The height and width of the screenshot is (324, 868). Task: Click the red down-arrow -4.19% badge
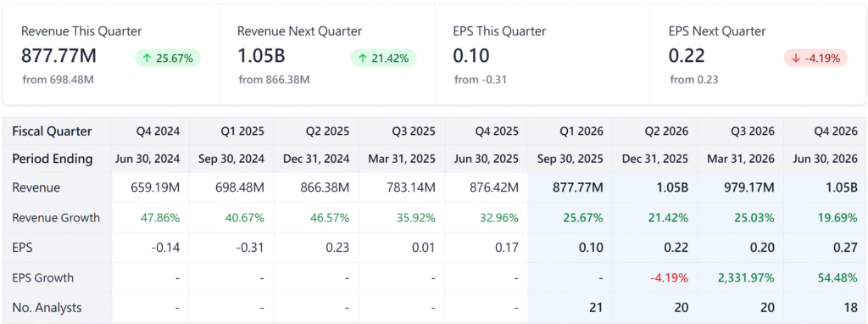point(816,59)
